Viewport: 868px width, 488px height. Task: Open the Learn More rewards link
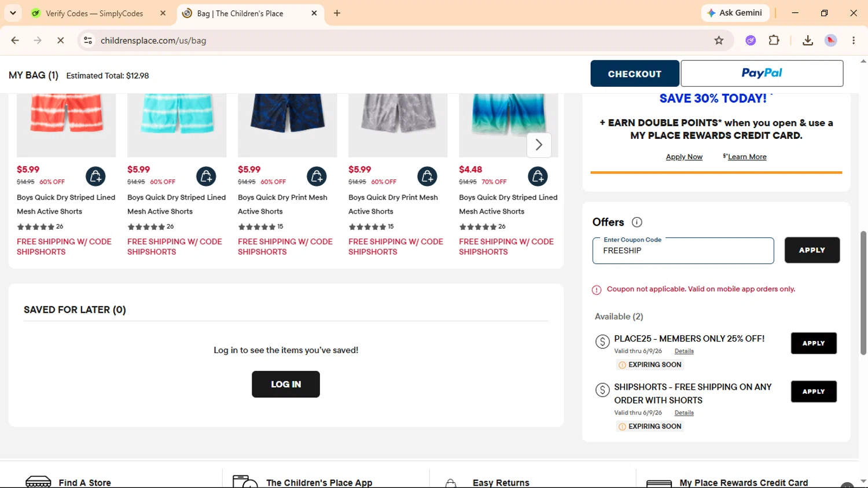(x=747, y=157)
